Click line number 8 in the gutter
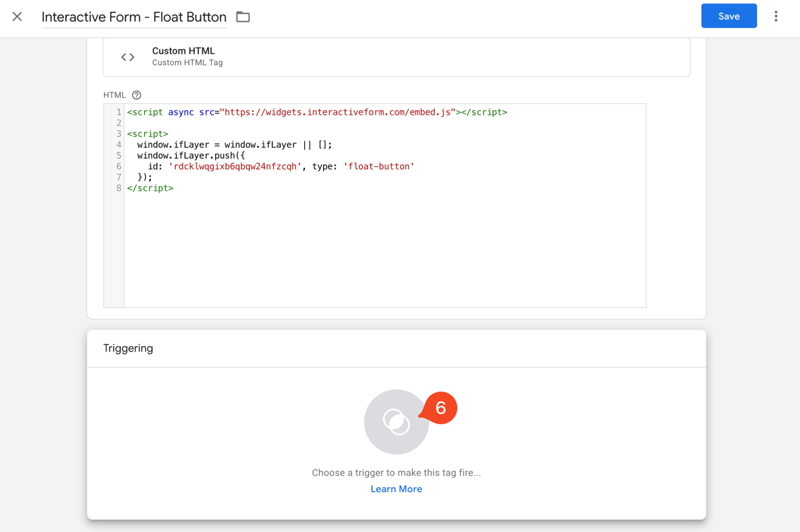Screen dimensions: 800x532 pyautogui.click(x=119, y=188)
